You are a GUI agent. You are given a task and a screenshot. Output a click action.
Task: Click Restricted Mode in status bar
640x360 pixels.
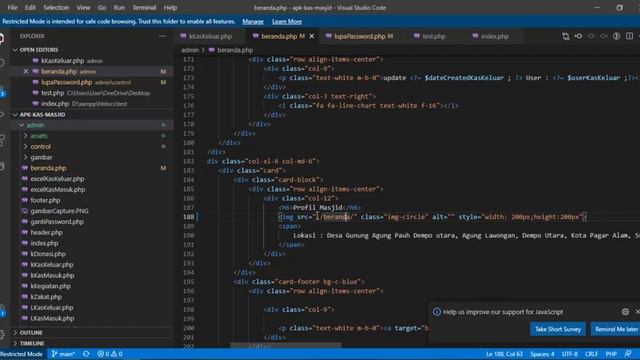click(22, 354)
